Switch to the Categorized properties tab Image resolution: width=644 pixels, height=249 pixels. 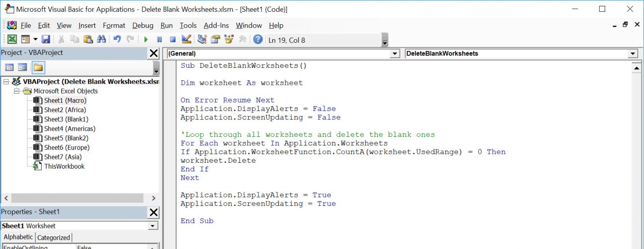point(54,237)
